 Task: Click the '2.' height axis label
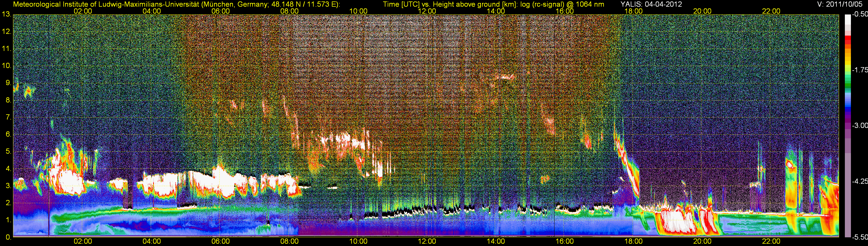click(x=8, y=203)
